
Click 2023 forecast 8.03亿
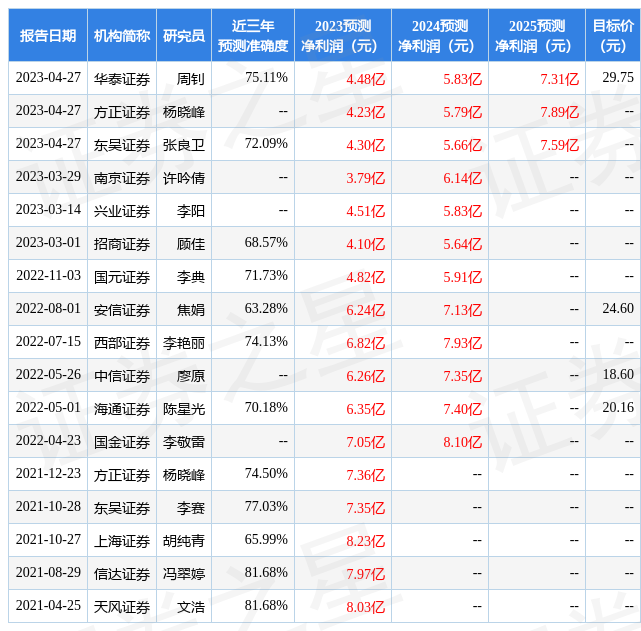(x=365, y=608)
